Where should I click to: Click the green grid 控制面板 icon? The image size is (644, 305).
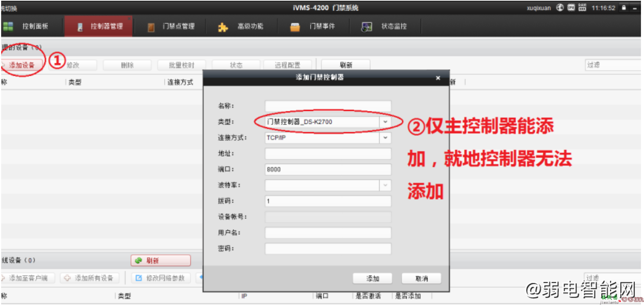[x=8, y=26]
